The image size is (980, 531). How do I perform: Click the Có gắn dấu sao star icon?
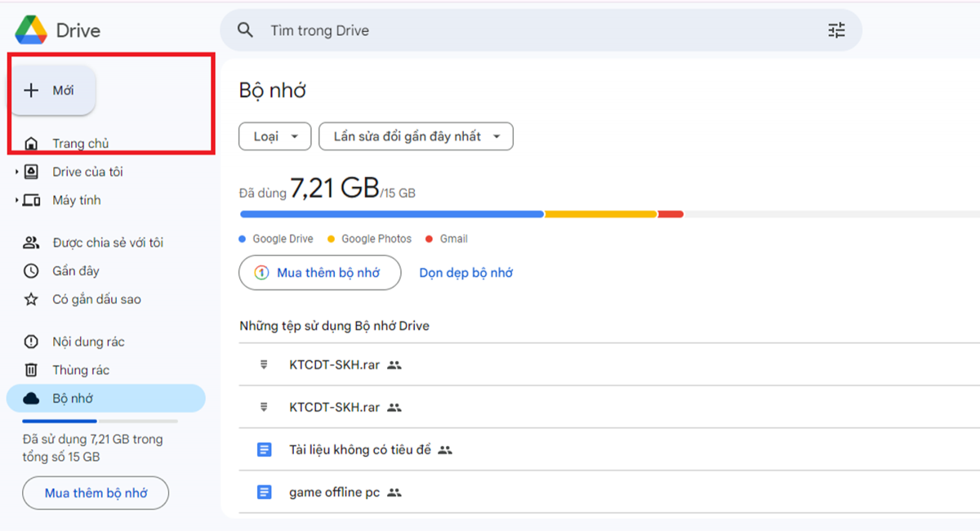tap(31, 299)
